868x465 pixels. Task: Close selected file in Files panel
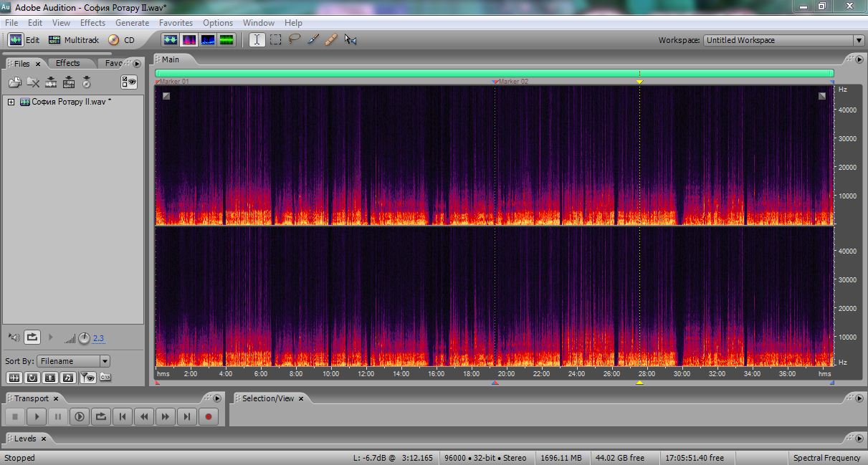coord(33,82)
